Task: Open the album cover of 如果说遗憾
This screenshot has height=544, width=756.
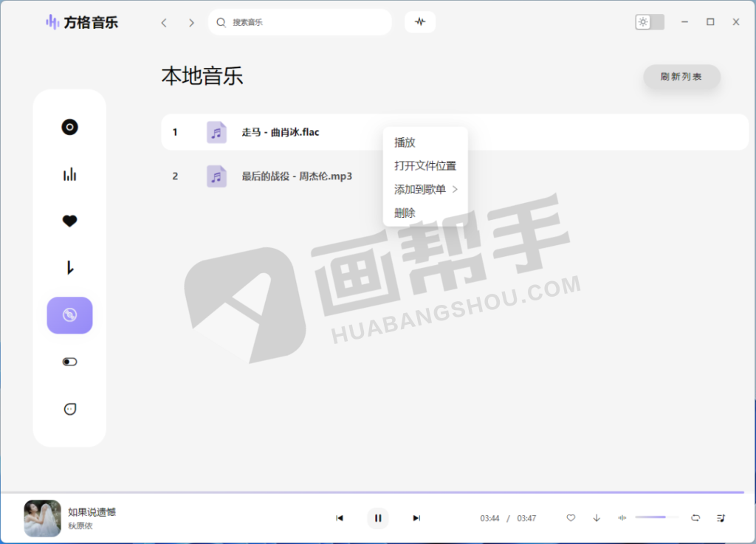Action: point(42,518)
